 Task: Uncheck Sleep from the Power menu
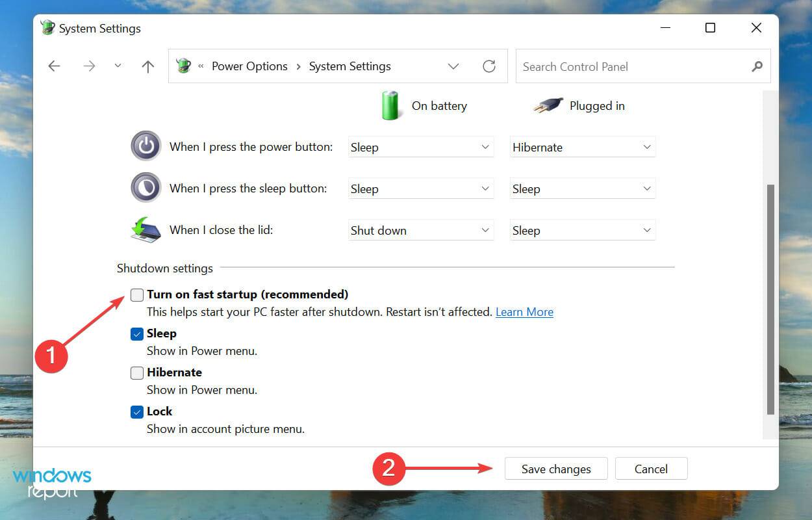[x=136, y=333]
